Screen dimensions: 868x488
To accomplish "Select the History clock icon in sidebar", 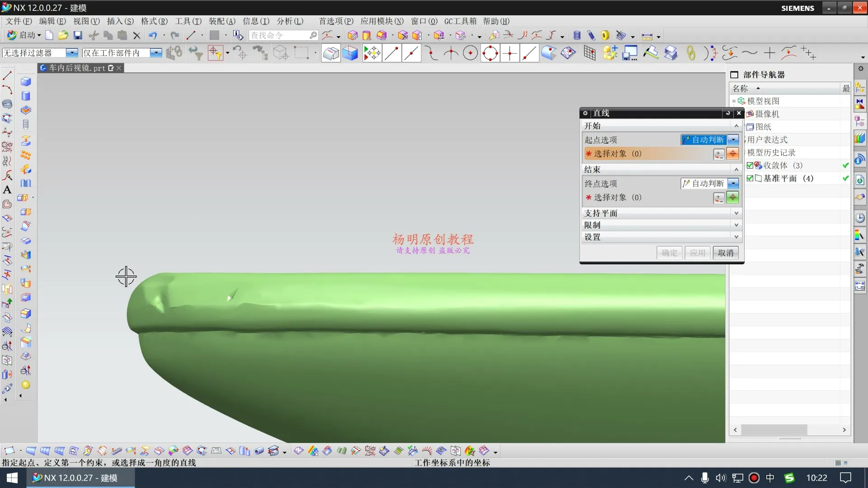I will [x=859, y=218].
